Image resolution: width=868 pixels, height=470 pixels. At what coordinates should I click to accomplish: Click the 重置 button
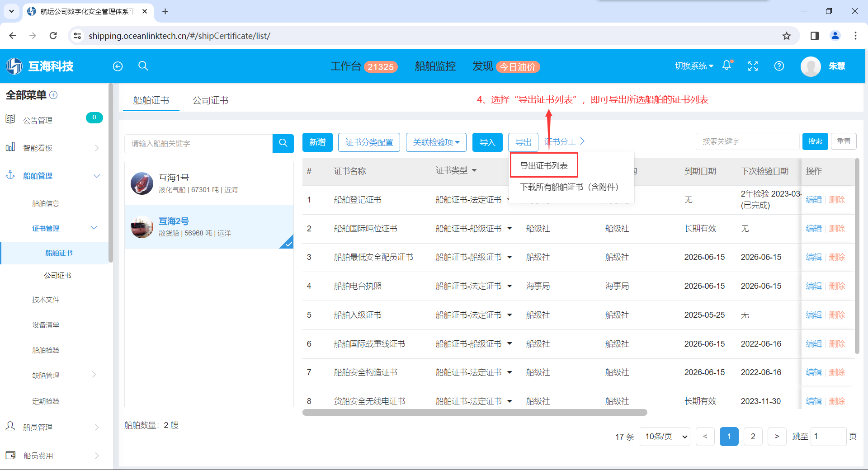pyautogui.click(x=844, y=141)
